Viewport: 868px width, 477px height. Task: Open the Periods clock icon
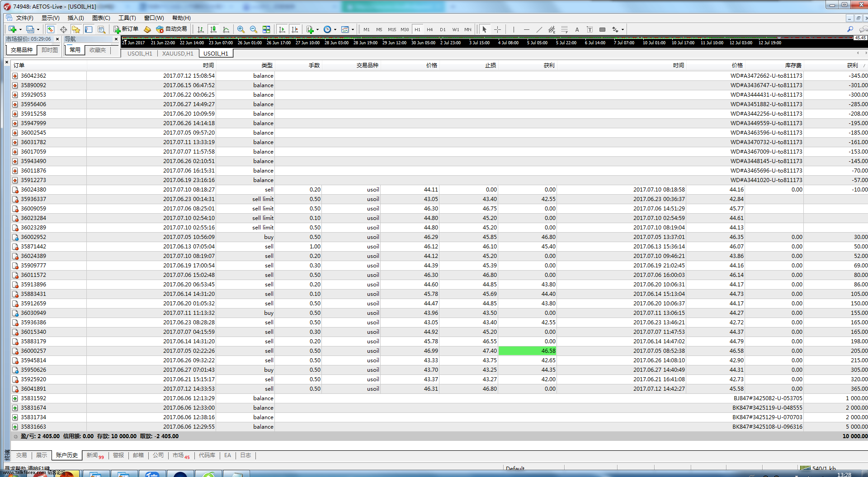pyautogui.click(x=327, y=29)
